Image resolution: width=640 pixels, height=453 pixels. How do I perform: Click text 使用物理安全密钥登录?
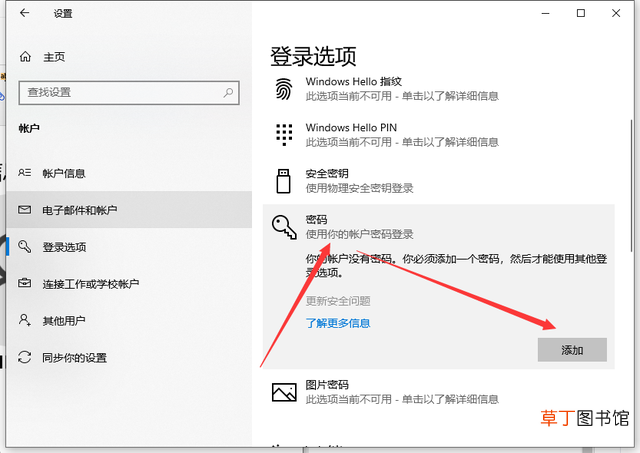360,188
